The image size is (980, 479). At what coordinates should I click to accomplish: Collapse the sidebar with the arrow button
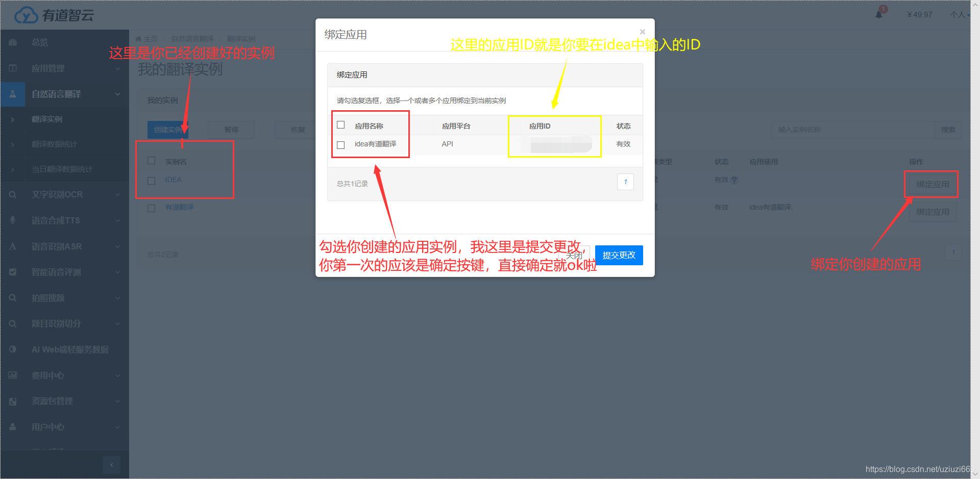pyautogui.click(x=111, y=465)
